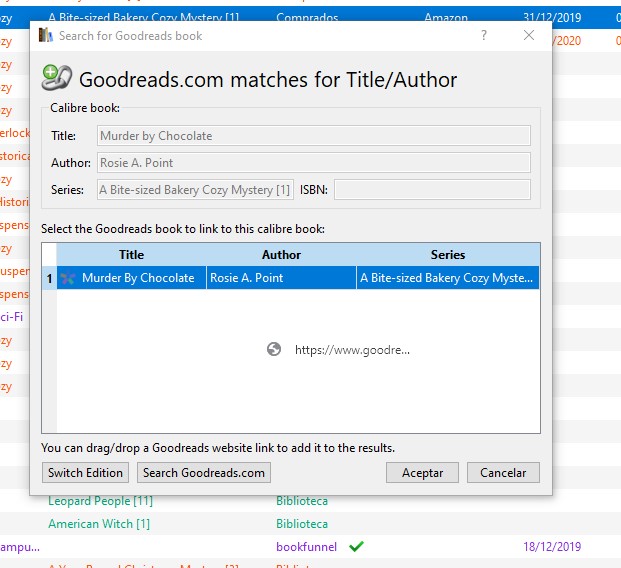Image resolution: width=621 pixels, height=568 pixels.
Task: Select the Rosie A. Point author cell
Action: coord(281,278)
